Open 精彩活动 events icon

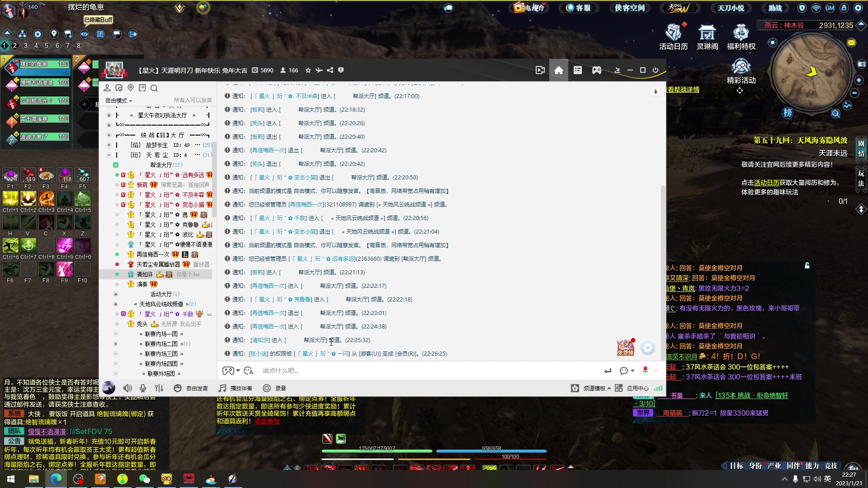click(741, 71)
